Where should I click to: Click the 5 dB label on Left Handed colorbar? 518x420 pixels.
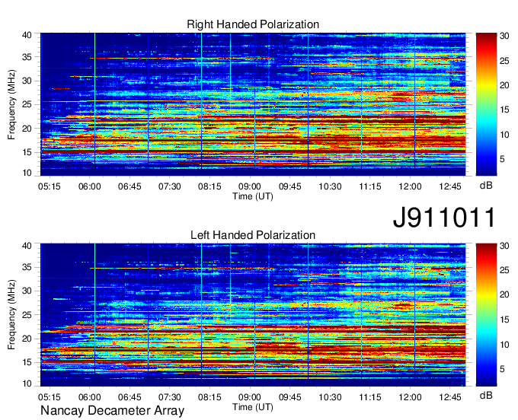502,369
